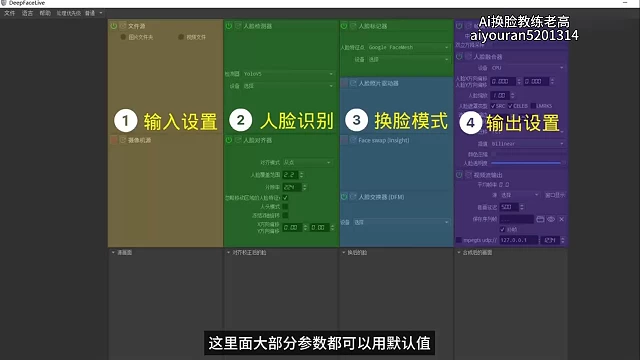Reset the Face swap (Insight) settings icon

[x=353, y=140]
